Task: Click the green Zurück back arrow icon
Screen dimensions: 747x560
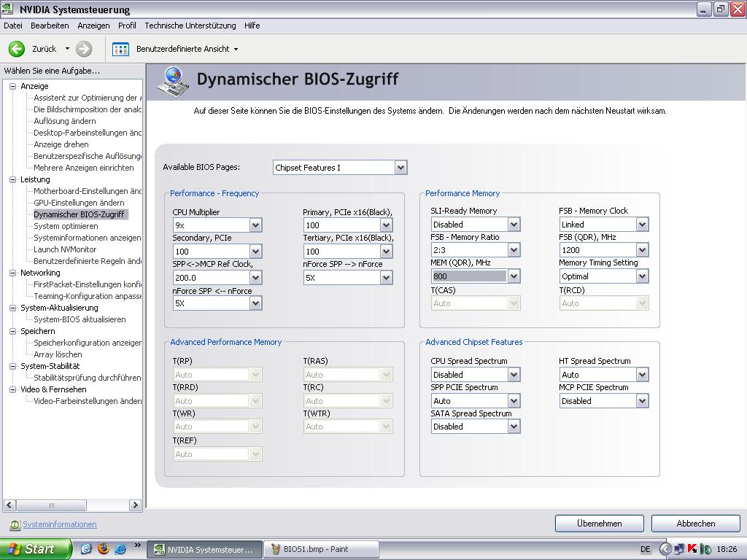Action: 17,49
